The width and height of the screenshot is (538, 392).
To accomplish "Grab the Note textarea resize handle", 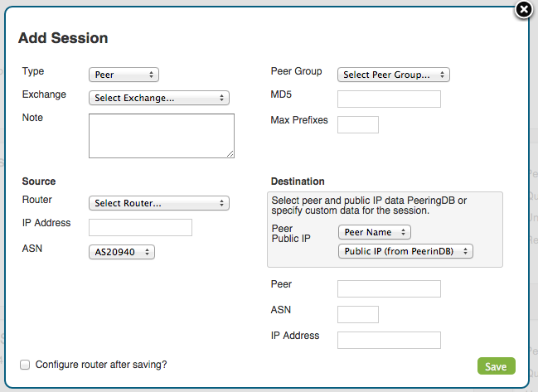I will [230, 154].
